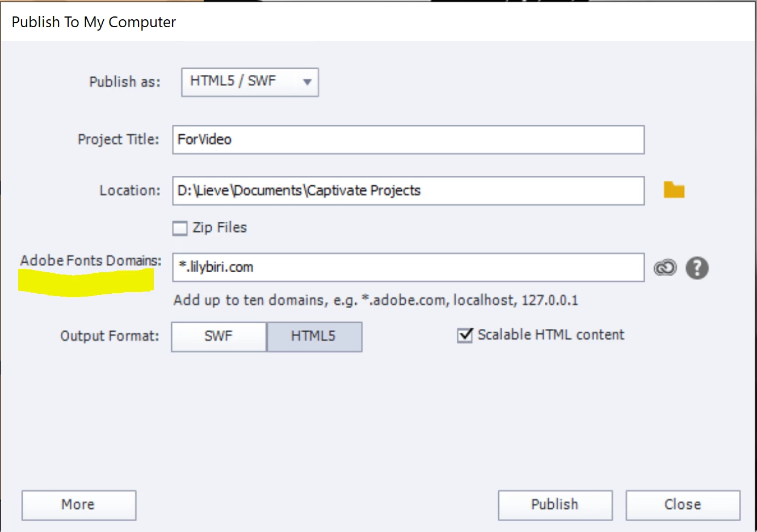Toggle the SWF output format
This screenshot has width=757, height=532.
pos(219,336)
